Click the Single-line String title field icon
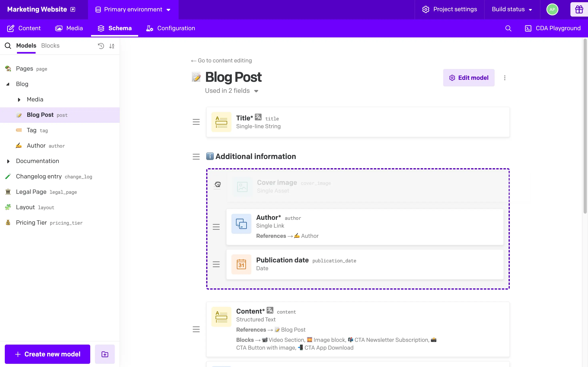Screen dimensions: 588x367 point(222,122)
